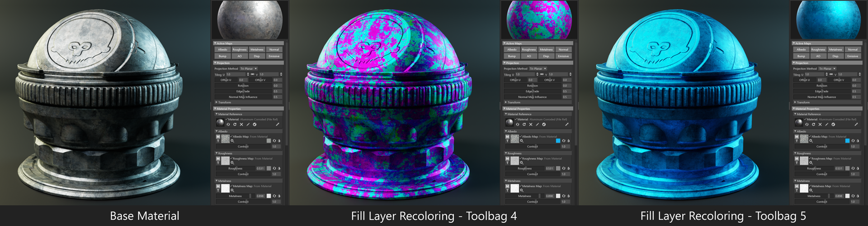Viewport: 868px width, 226px height.
Task: Click the reload material icon in Toolbag 4 panel
Action: pos(524,124)
